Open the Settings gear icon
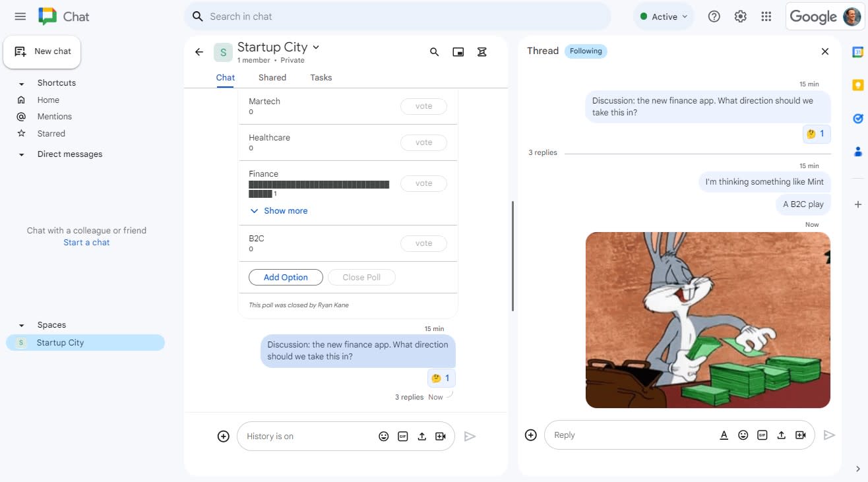This screenshot has width=868, height=482. (x=740, y=16)
